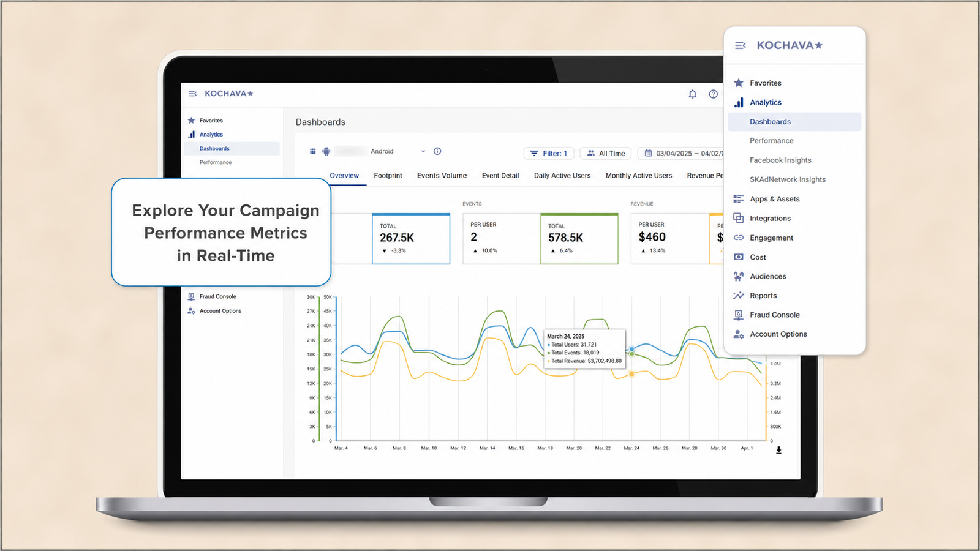The image size is (980, 551).
Task: Click the orange Total Revenue point on chart
Action: (631, 373)
